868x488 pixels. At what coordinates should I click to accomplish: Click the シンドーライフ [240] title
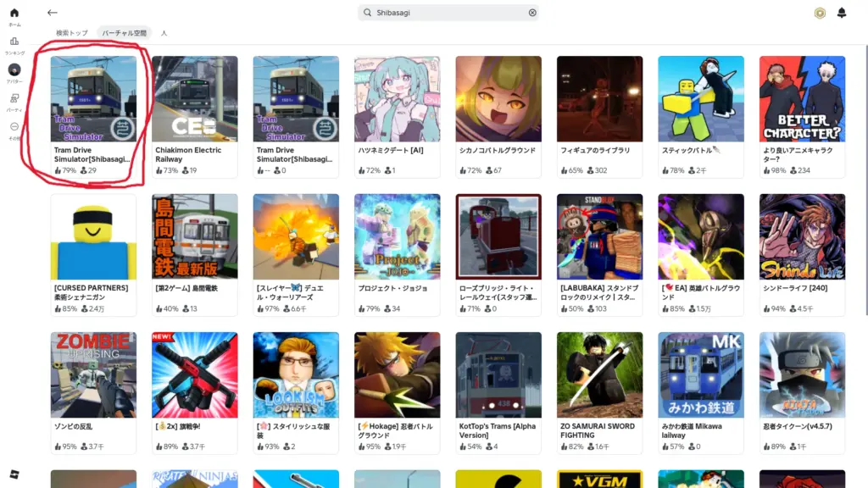[795, 288]
